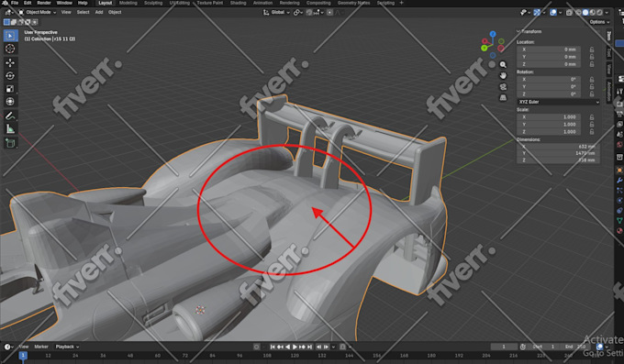
Task: Toggle the camera view icon
Action: pos(503,87)
